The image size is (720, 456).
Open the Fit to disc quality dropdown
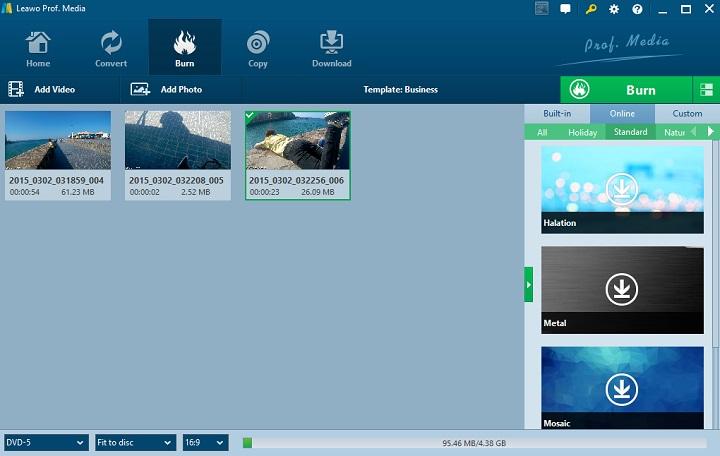pos(135,443)
